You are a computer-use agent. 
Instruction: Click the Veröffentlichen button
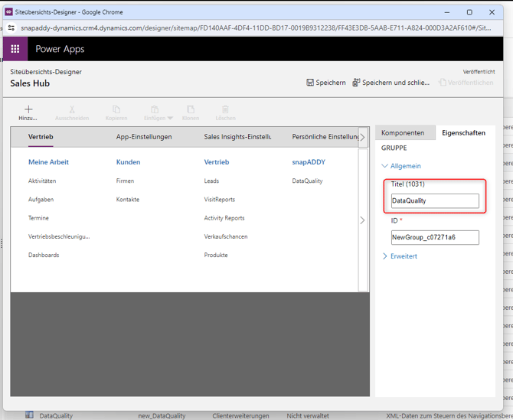click(x=466, y=83)
